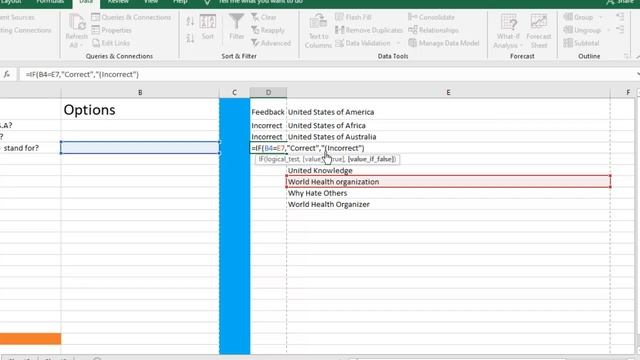Click Consolidate in Data Tools
The height and width of the screenshot is (360, 640).
tap(431, 17)
